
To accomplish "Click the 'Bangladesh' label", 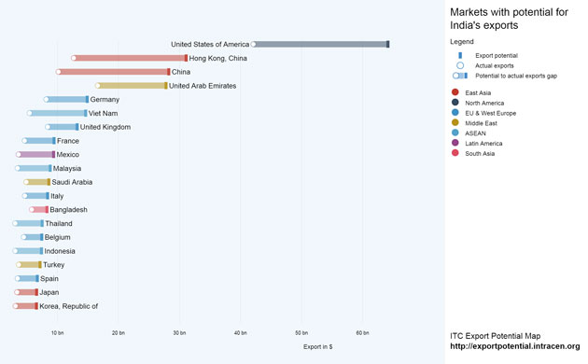I will (x=69, y=210).
